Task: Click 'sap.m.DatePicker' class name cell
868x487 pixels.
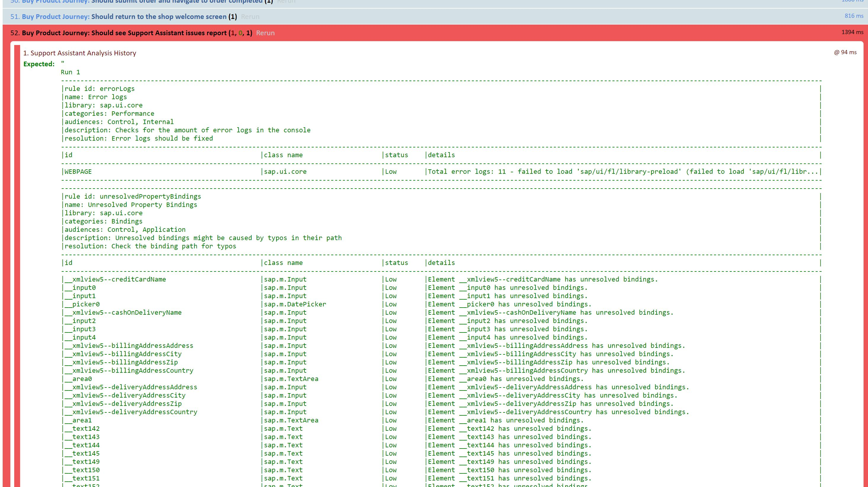Action: [295, 304]
